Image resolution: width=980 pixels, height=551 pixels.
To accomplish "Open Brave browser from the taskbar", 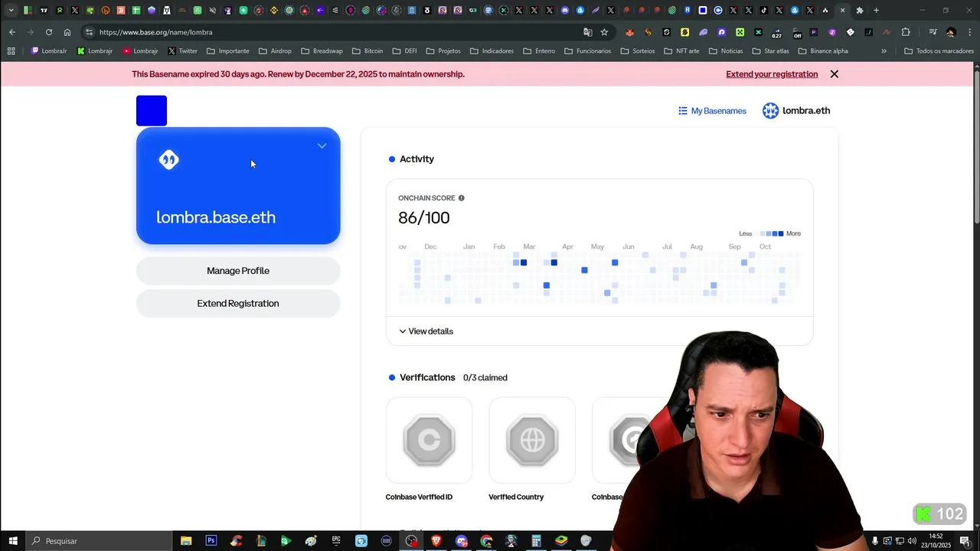I will coord(436,541).
